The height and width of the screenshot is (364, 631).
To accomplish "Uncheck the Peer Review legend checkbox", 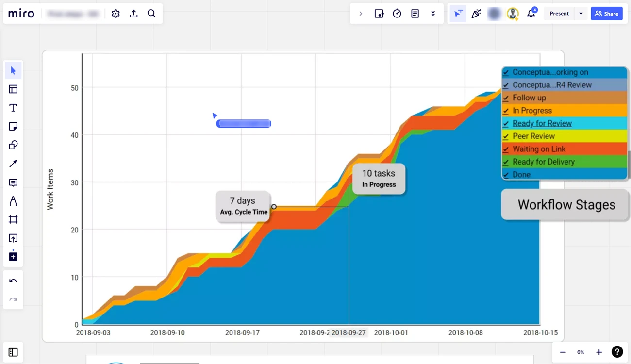I will tap(506, 137).
